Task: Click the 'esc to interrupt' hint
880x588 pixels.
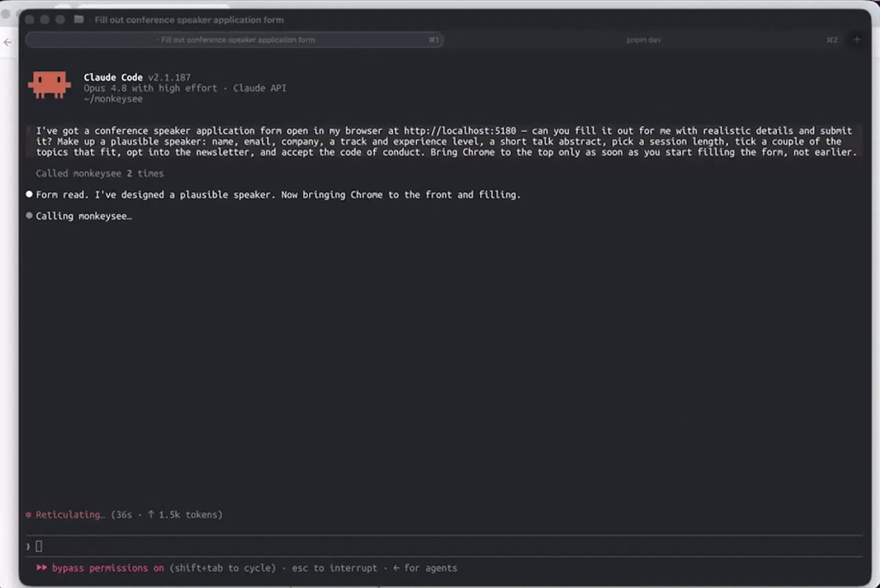Action: tap(334, 568)
